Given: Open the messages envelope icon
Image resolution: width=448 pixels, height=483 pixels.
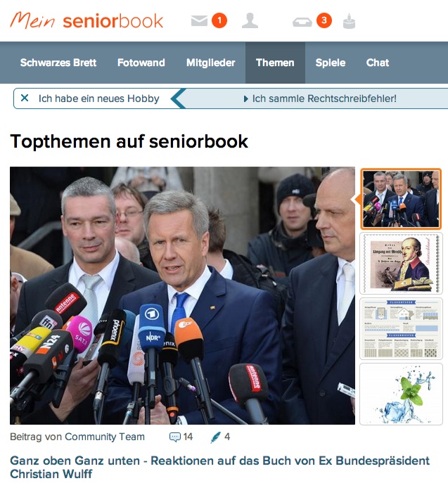Looking at the screenshot, I should coord(199,21).
